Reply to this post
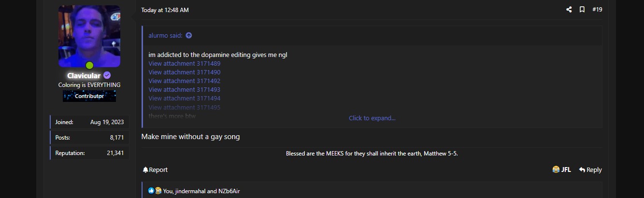 (590, 170)
